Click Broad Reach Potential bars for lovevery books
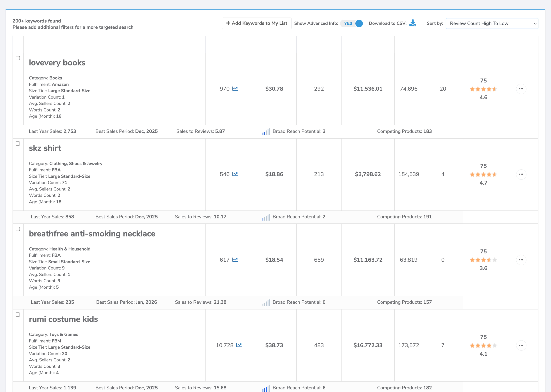This screenshot has height=392, width=551. pos(266,132)
